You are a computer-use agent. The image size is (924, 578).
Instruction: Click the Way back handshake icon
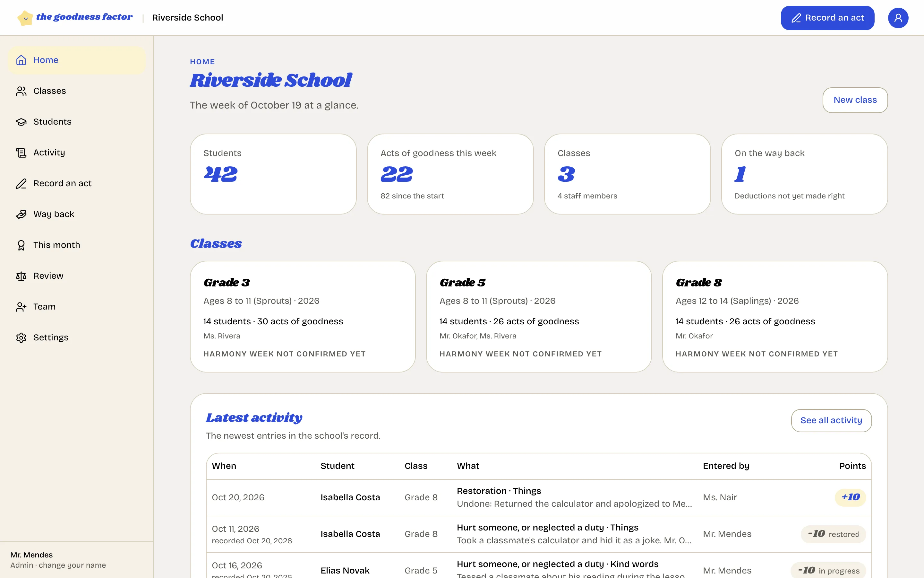tap(21, 215)
